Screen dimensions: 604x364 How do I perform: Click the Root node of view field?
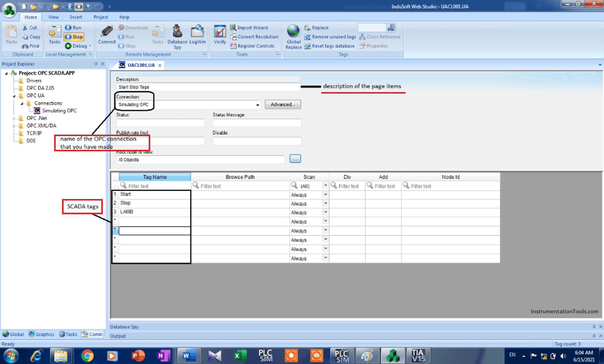(200, 160)
